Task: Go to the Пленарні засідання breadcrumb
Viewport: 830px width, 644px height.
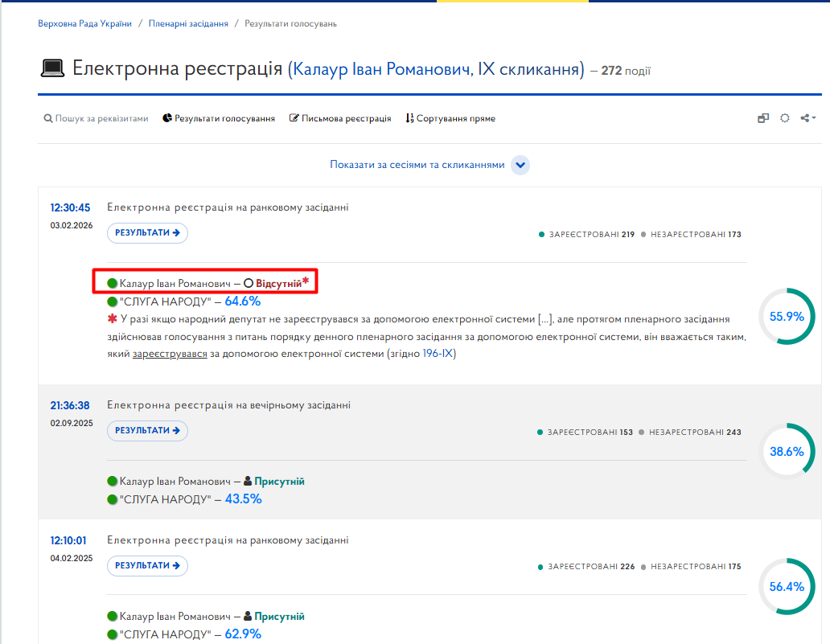Action: (188, 24)
